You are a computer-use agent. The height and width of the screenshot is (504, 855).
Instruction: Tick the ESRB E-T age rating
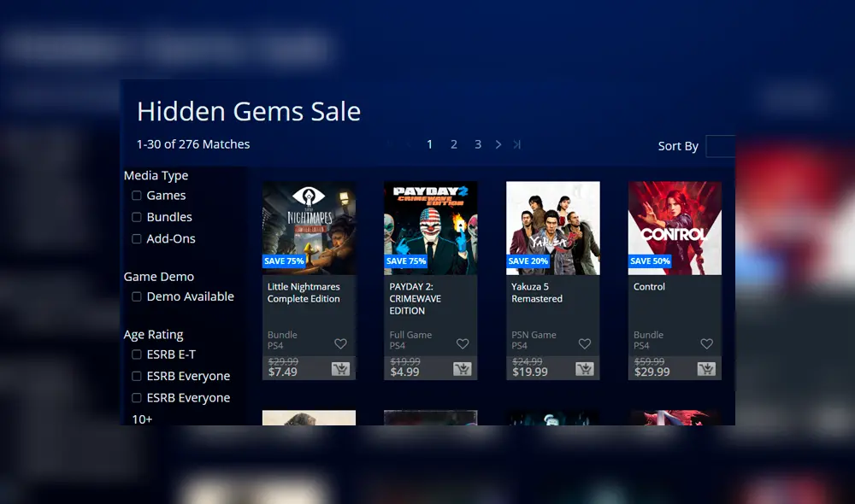click(x=136, y=355)
